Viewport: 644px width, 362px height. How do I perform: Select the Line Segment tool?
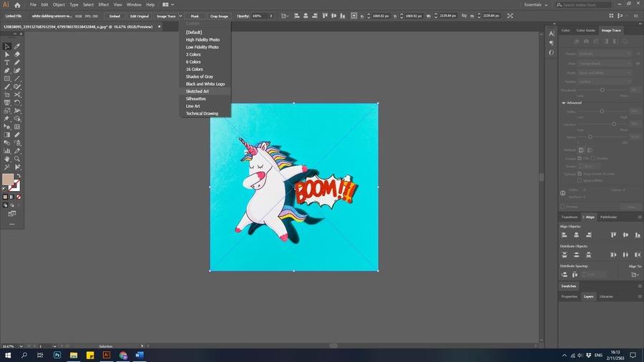click(x=17, y=79)
